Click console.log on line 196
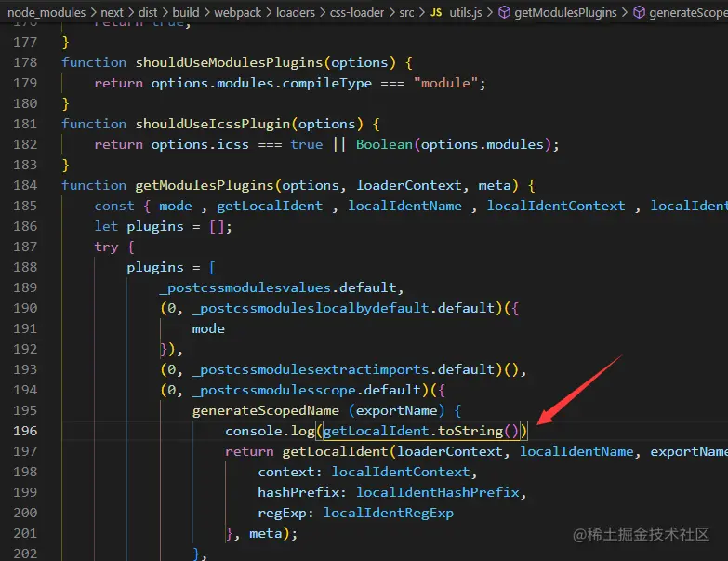 (x=270, y=431)
